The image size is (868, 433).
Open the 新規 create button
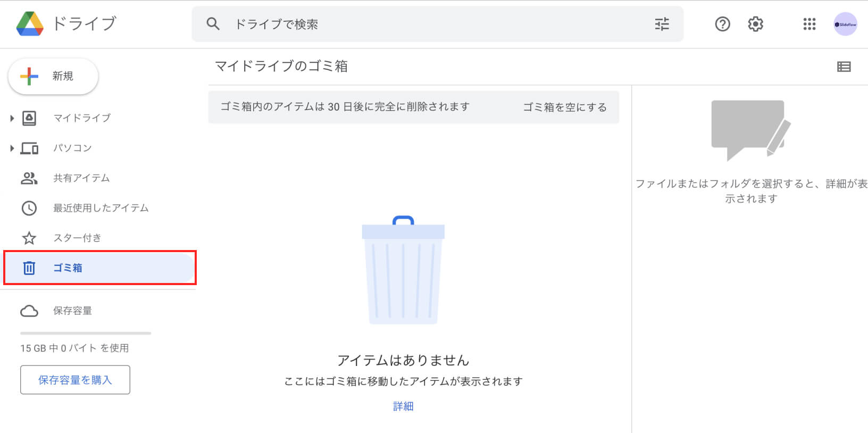click(x=53, y=76)
